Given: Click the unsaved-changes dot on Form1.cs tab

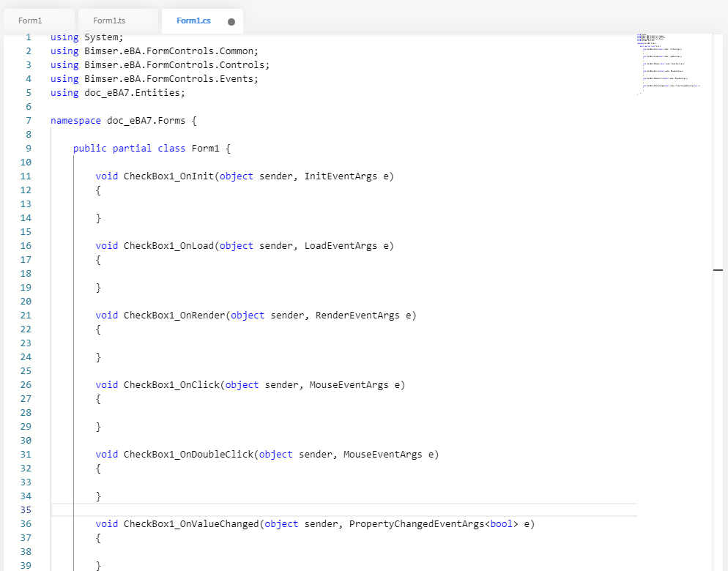Looking at the screenshot, I should [231, 22].
